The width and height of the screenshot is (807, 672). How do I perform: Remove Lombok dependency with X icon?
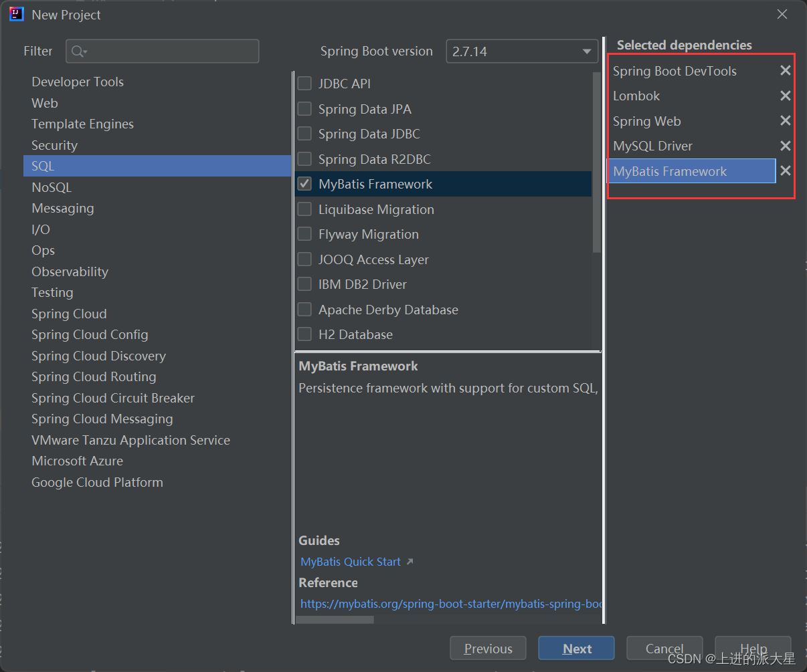[786, 96]
